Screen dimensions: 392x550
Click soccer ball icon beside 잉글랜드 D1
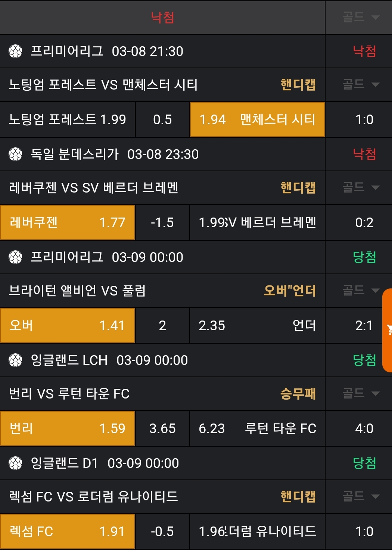tap(15, 463)
